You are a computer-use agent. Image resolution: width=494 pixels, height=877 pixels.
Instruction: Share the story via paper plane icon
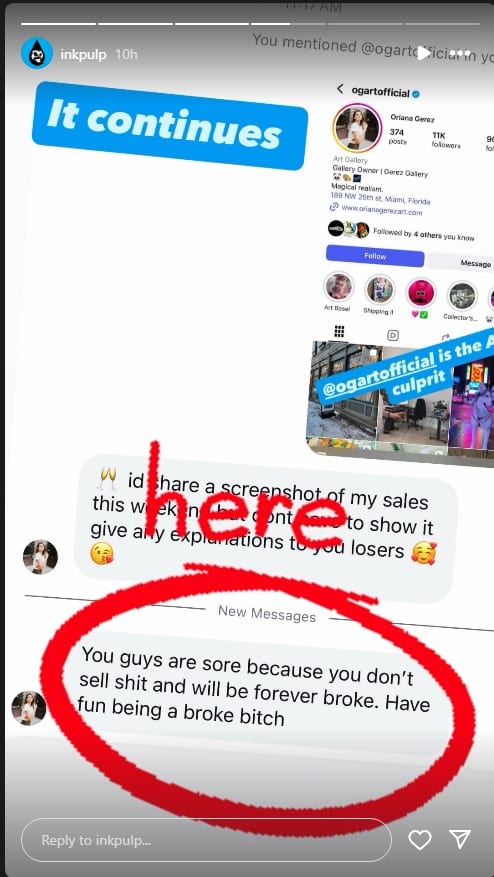[459, 838]
